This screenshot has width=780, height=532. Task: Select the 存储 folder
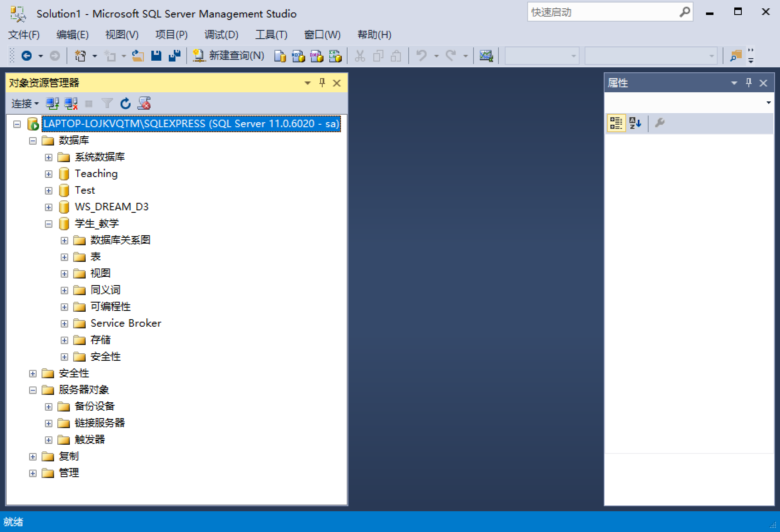tap(100, 340)
